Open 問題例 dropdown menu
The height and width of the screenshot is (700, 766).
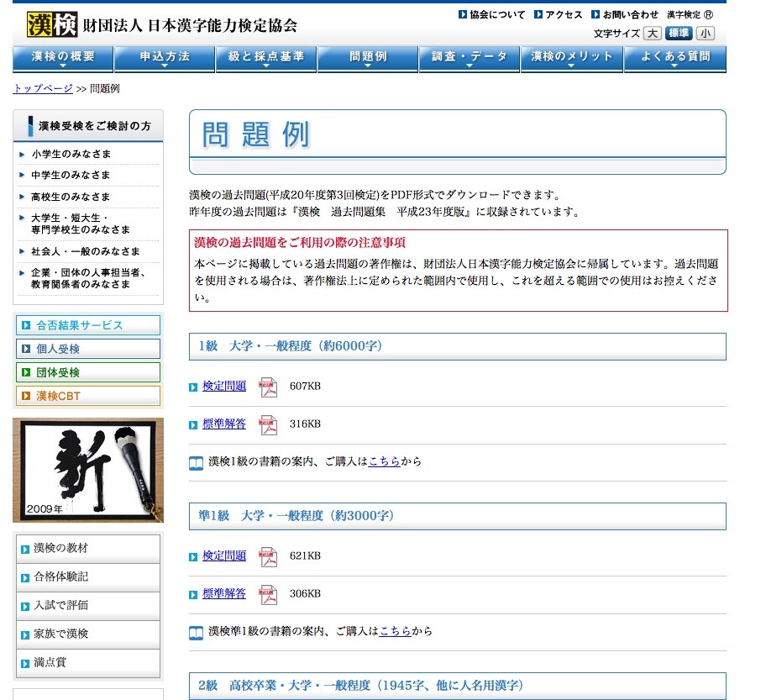(x=368, y=59)
